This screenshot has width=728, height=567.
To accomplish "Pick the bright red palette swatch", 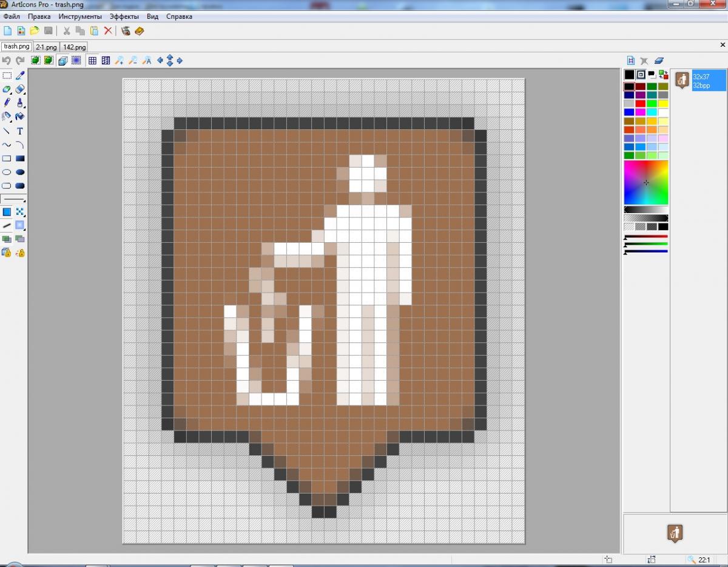I will 641,104.
